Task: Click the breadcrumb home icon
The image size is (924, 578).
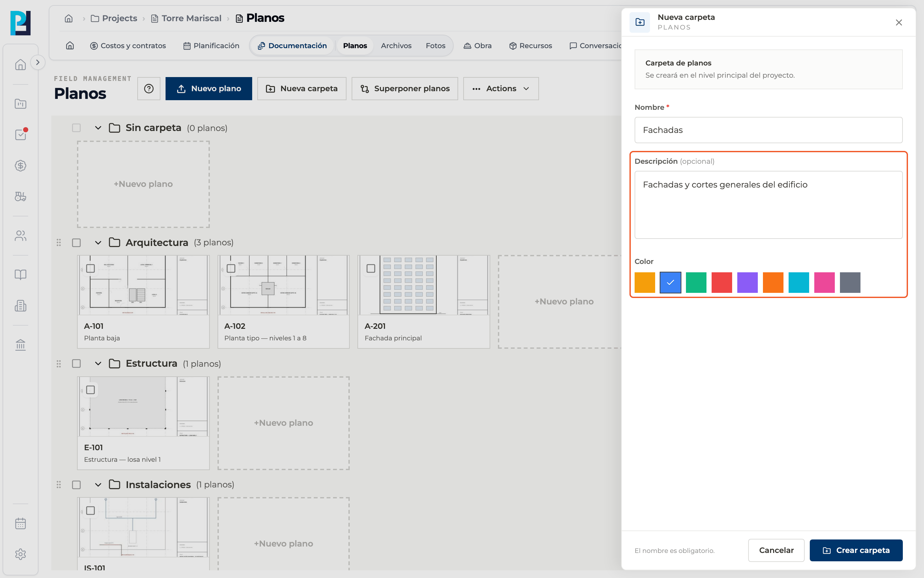Action: tap(69, 18)
